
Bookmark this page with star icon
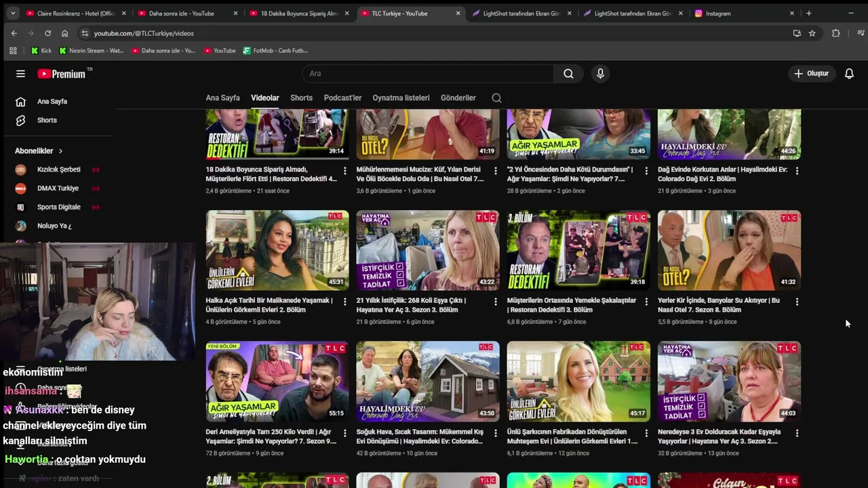tap(812, 33)
